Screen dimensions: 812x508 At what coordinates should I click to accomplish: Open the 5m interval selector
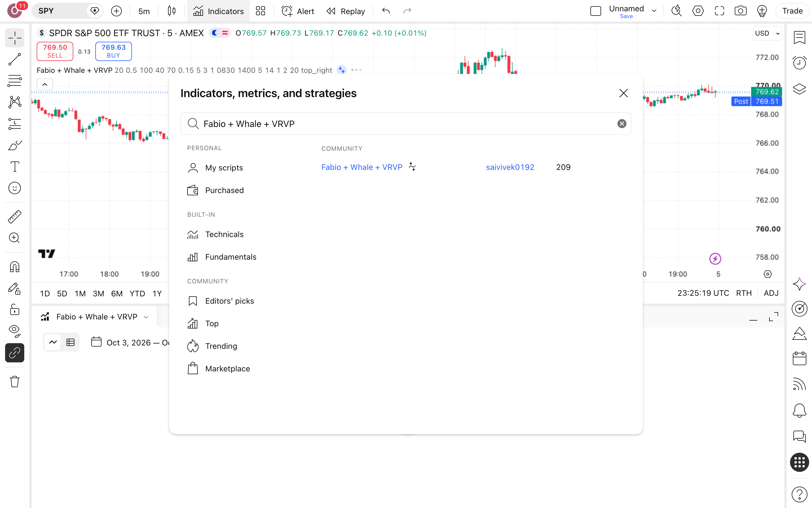(144, 11)
